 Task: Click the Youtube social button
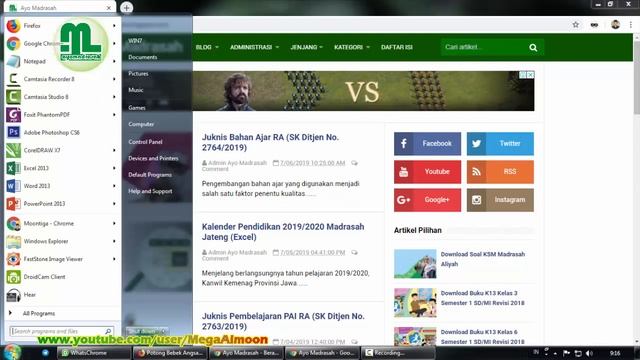tap(427, 172)
